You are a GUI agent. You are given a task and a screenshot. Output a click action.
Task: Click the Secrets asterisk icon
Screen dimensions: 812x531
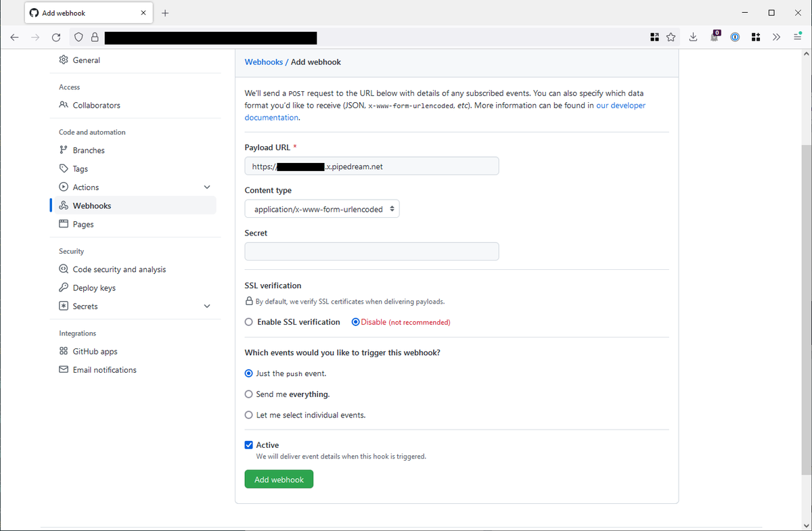pos(64,306)
